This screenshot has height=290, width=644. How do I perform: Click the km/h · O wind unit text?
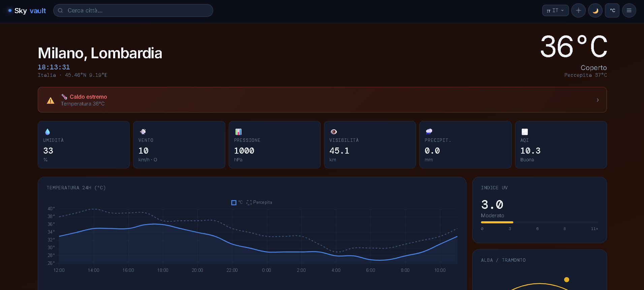(x=148, y=160)
